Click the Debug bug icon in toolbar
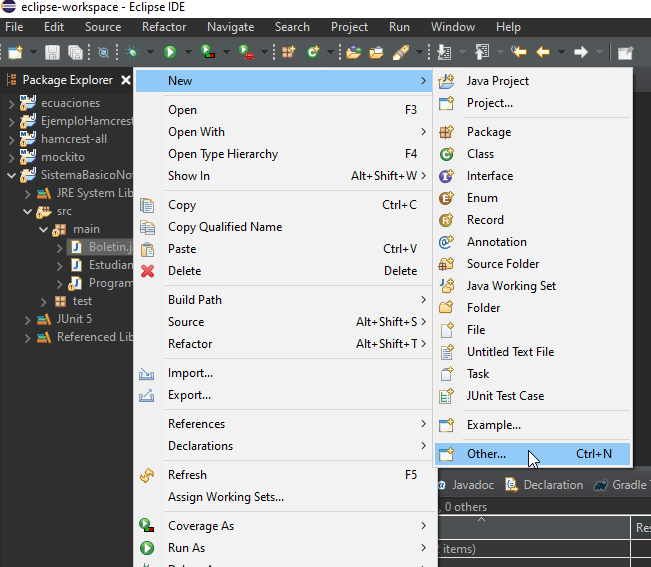The width and height of the screenshot is (651, 567). (133, 52)
